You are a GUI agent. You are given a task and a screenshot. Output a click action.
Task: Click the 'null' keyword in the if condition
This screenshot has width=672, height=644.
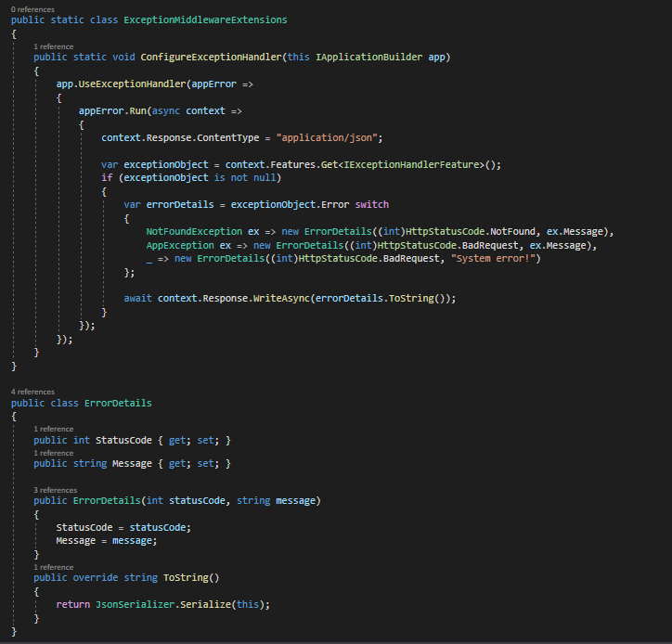click(x=265, y=178)
